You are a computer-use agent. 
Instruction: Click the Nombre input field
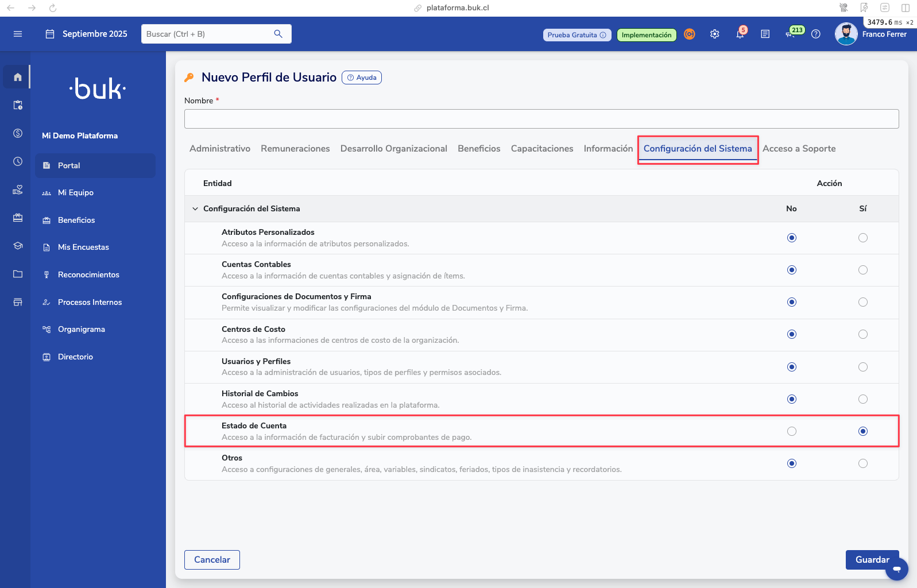pyautogui.click(x=541, y=119)
